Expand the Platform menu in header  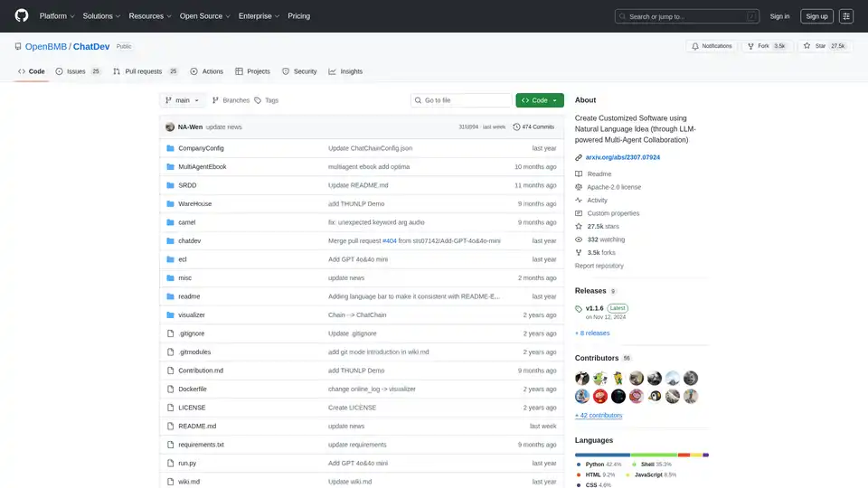pyautogui.click(x=57, y=16)
